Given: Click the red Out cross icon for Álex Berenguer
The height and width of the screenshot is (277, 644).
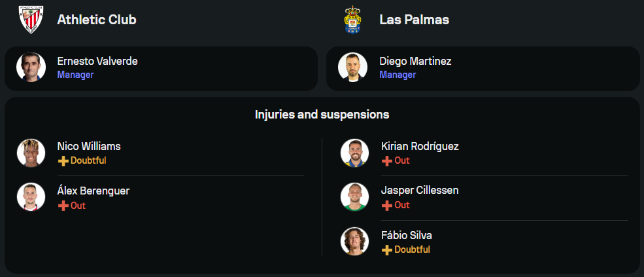Looking at the screenshot, I should tap(63, 206).
